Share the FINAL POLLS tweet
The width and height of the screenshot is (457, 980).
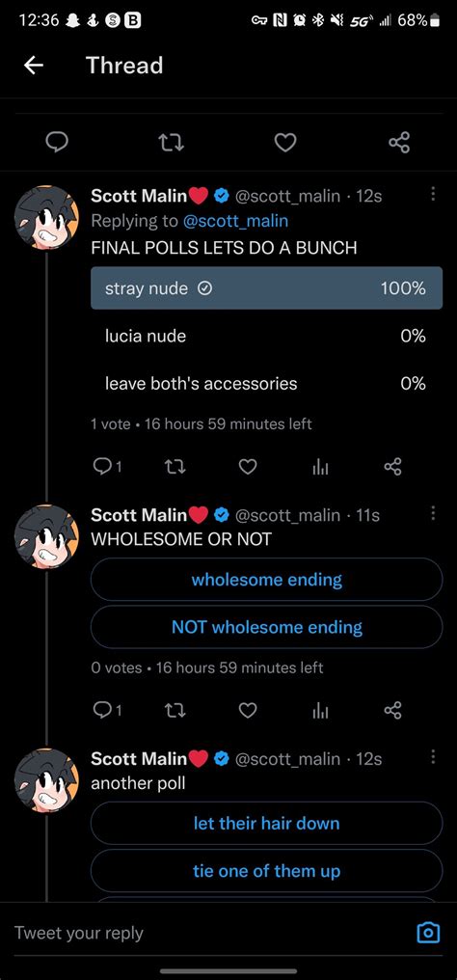tap(392, 467)
